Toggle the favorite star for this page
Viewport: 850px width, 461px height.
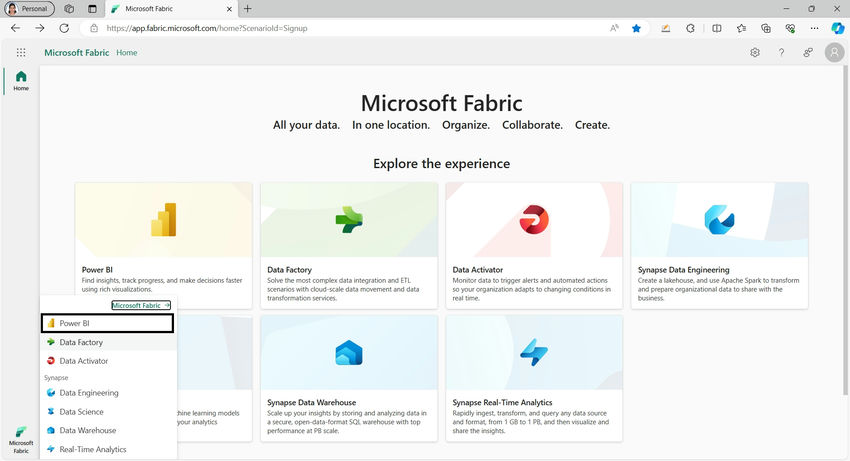pyautogui.click(x=636, y=28)
